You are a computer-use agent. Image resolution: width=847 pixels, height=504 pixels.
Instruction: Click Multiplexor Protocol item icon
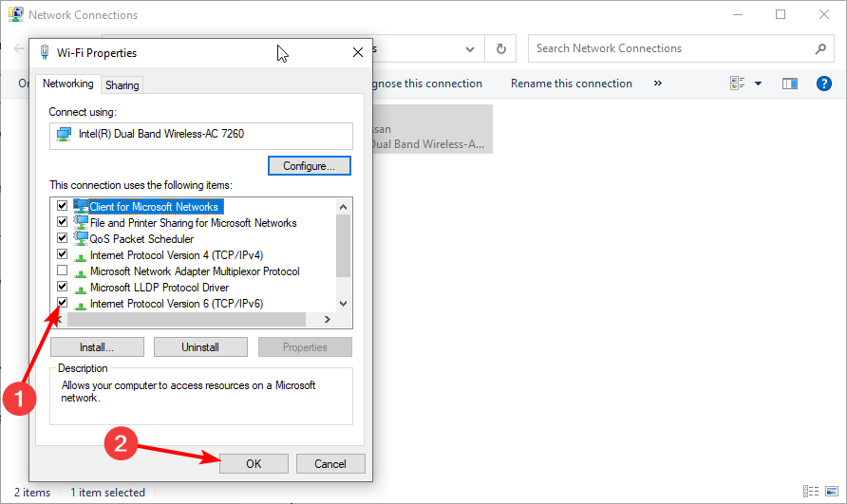81,272
